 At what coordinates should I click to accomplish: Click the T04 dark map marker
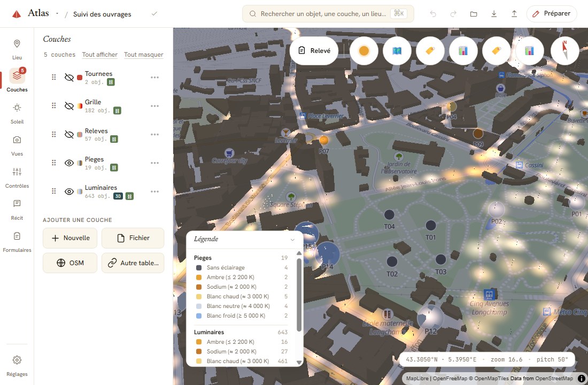coord(389,214)
